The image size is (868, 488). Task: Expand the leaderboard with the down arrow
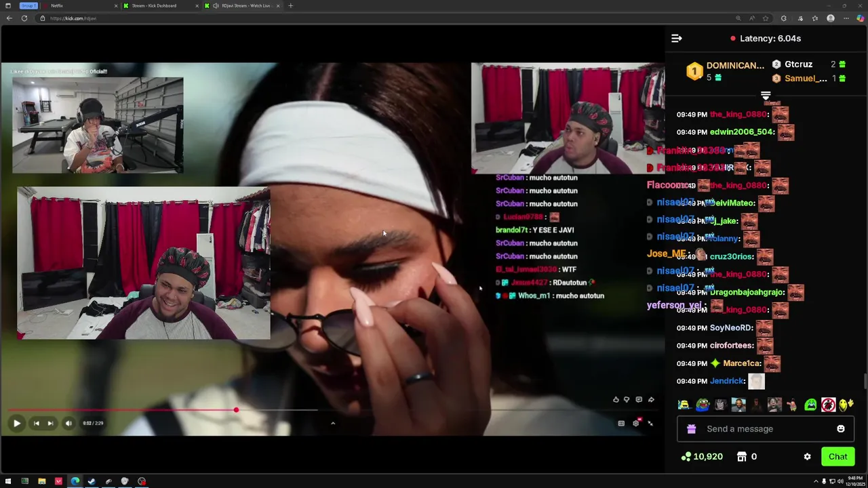[x=766, y=96]
